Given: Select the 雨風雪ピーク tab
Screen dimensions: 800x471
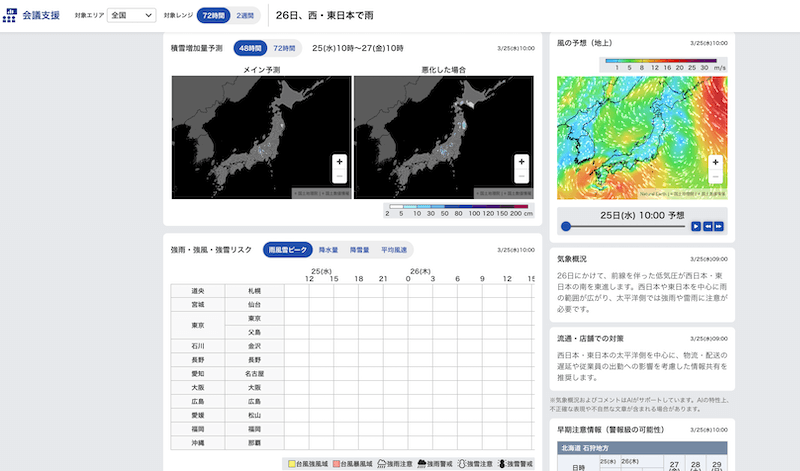Looking at the screenshot, I should (x=288, y=250).
